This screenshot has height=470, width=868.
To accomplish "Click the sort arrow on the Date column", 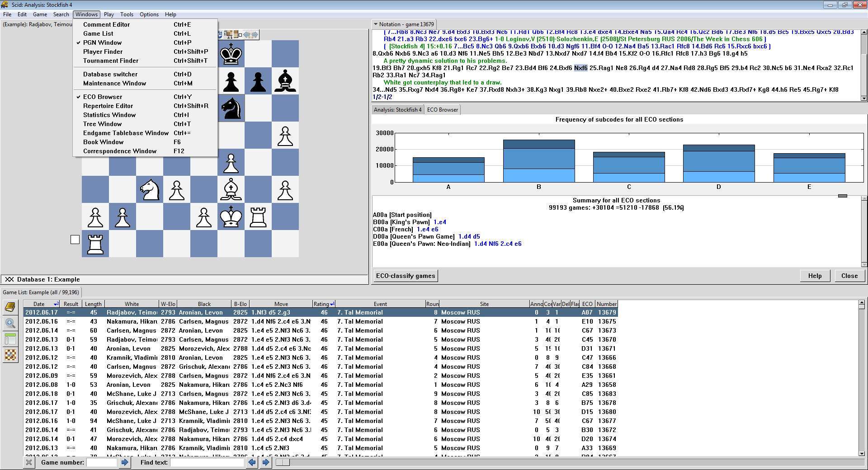I will point(56,304).
